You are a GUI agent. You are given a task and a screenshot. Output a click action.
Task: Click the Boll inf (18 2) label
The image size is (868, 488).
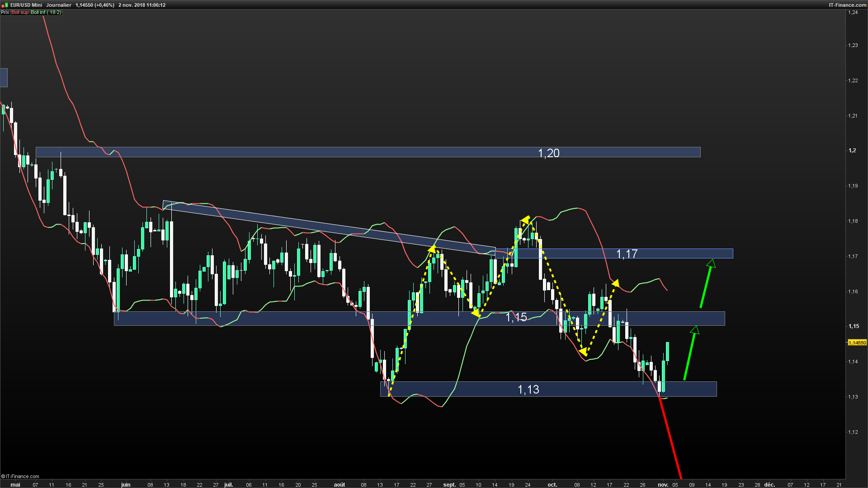[46, 12]
